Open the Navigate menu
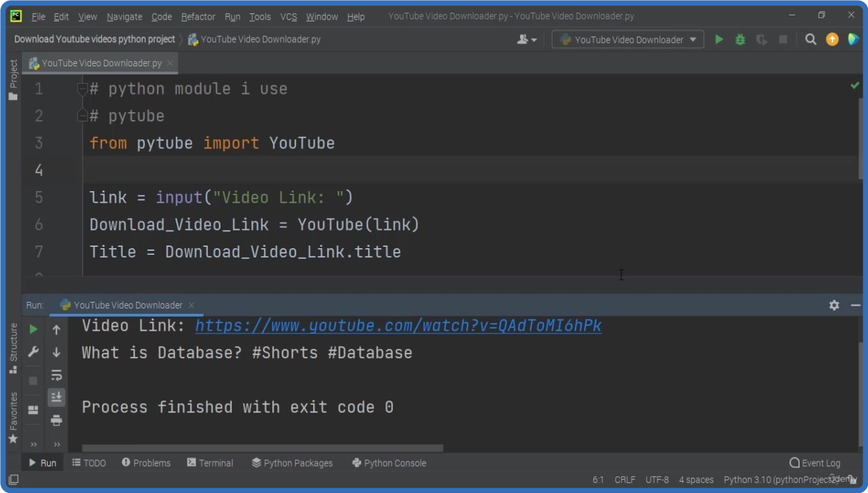This screenshot has height=493, width=868. (124, 16)
